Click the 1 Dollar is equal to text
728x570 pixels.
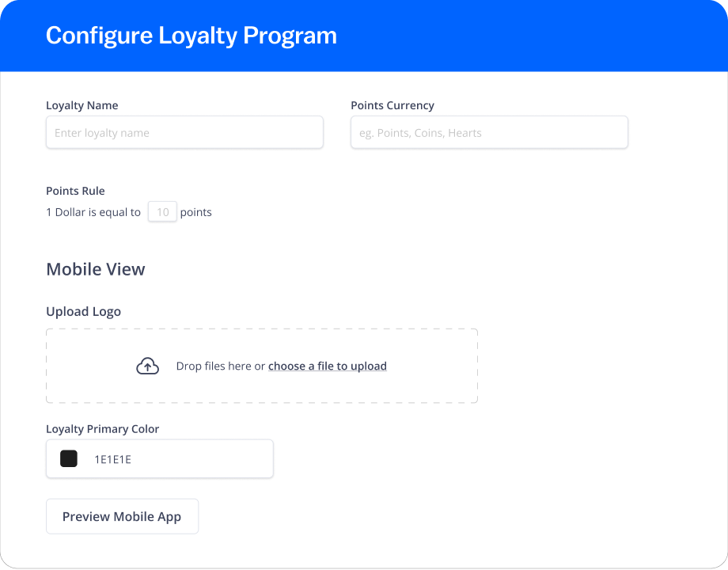93,211
